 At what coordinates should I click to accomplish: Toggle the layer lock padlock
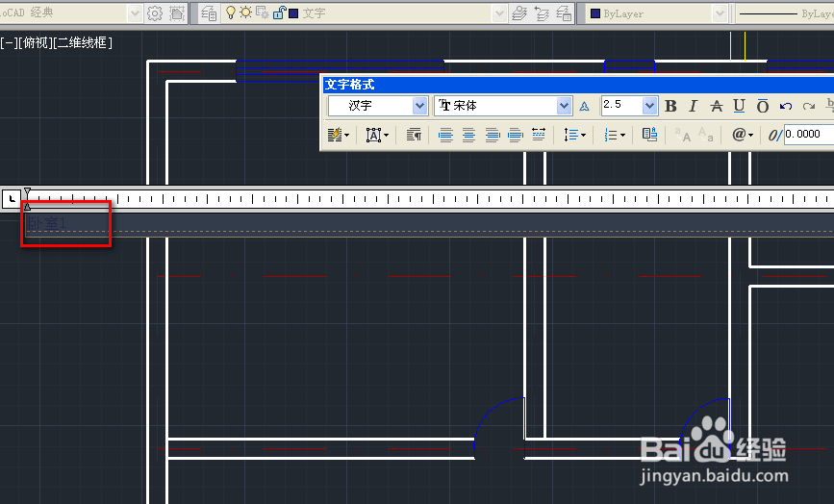pos(279,13)
